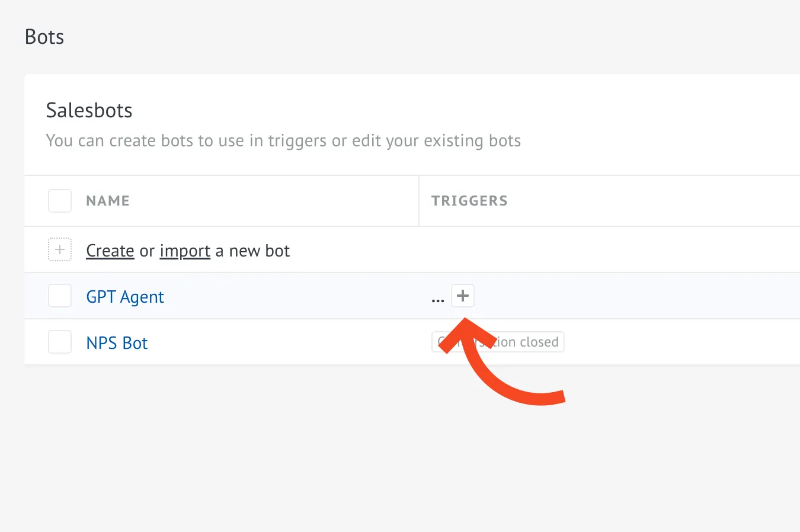Screen dimensions: 800x532
Task: Open the NPS Bot
Action: [x=117, y=343]
